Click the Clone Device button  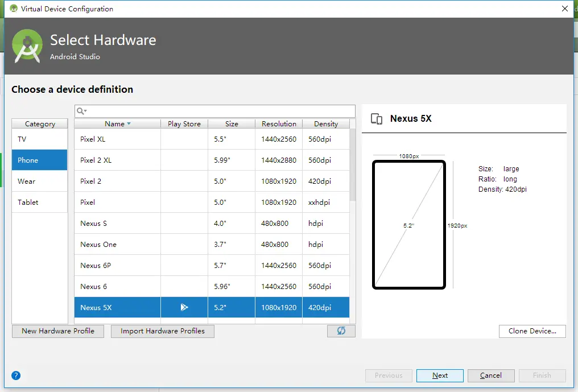coord(532,331)
